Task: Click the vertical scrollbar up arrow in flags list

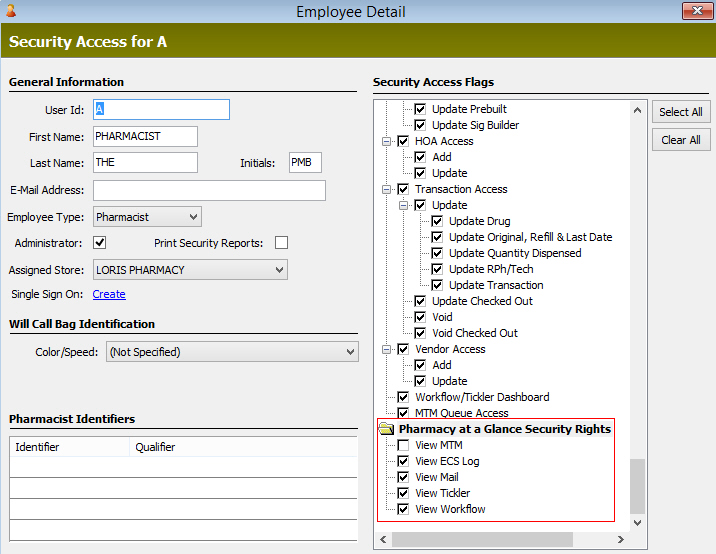Action: click(637, 109)
